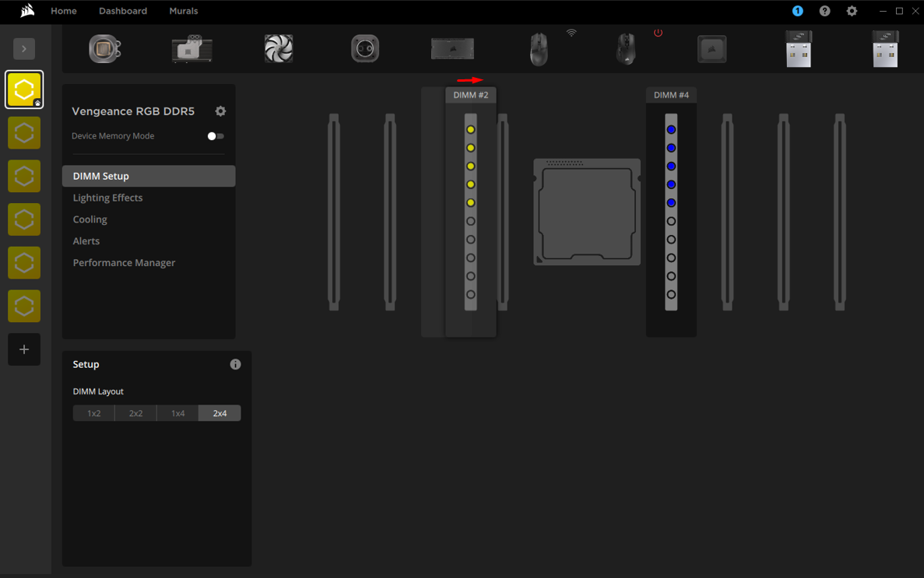Open the DIMM Setup section
This screenshot has width=924, height=578.
pyautogui.click(x=149, y=176)
